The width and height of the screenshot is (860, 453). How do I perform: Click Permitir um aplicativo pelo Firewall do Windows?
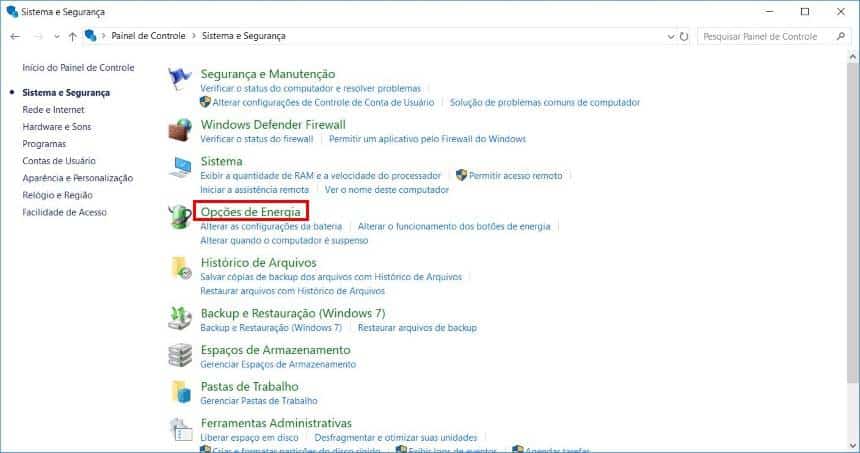[427, 139]
